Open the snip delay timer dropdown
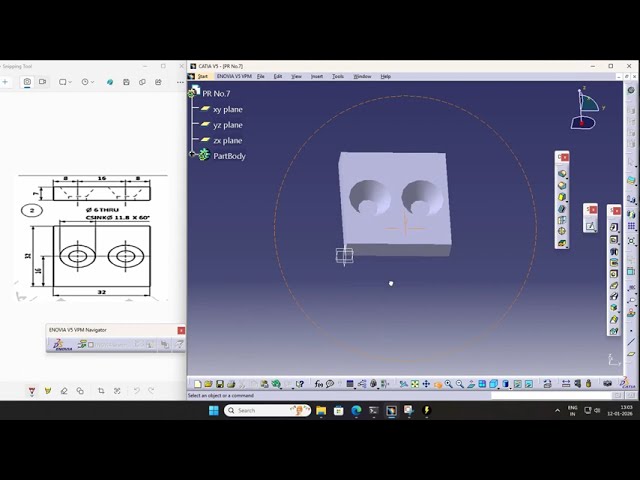 [x=88, y=82]
